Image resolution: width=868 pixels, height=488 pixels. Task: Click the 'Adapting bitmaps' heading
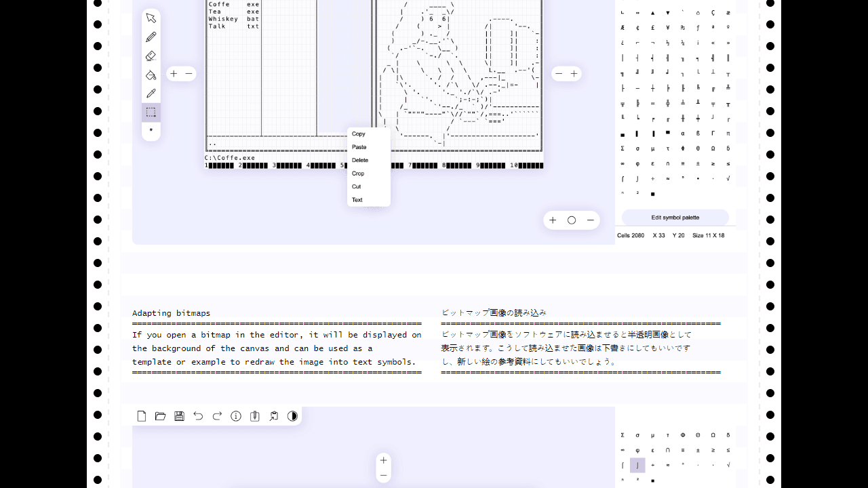(x=172, y=313)
